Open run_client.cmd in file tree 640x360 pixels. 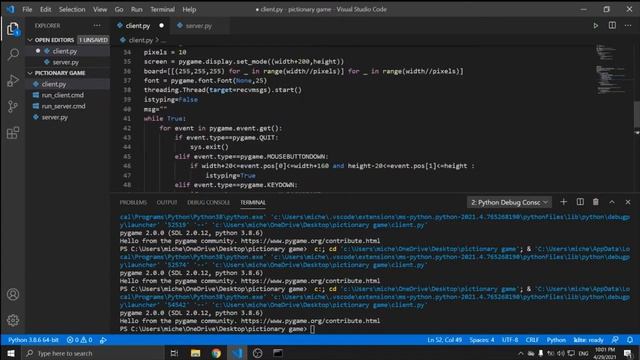pyautogui.click(x=68, y=95)
